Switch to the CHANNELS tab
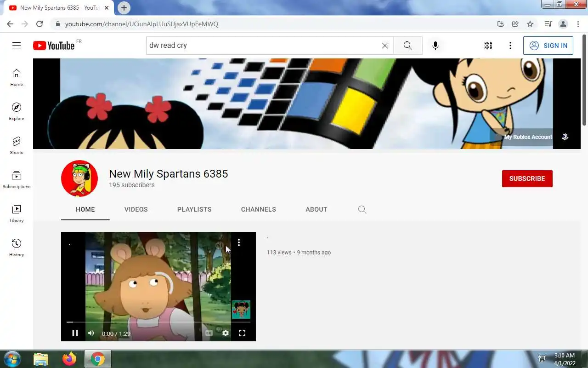The height and width of the screenshot is (368, 588). point(259,209)
